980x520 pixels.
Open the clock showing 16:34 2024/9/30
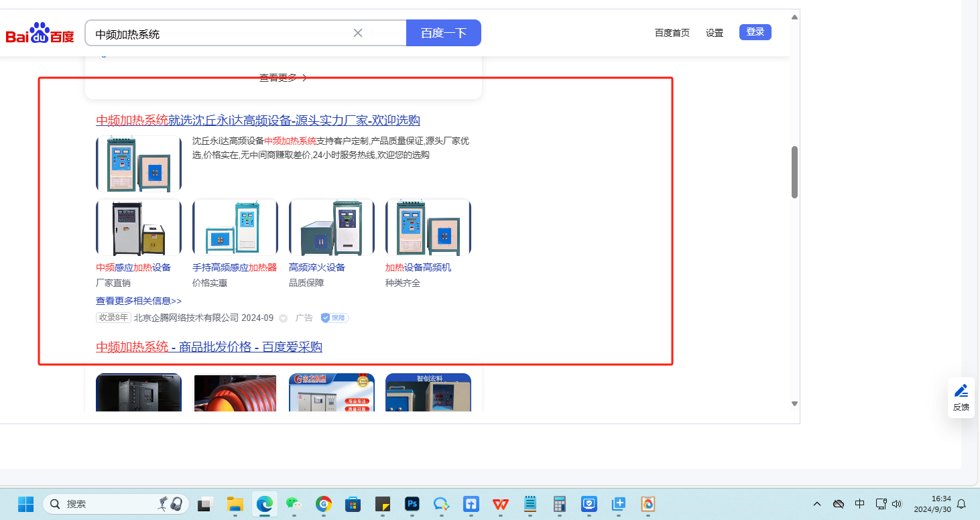coord(932,504)
